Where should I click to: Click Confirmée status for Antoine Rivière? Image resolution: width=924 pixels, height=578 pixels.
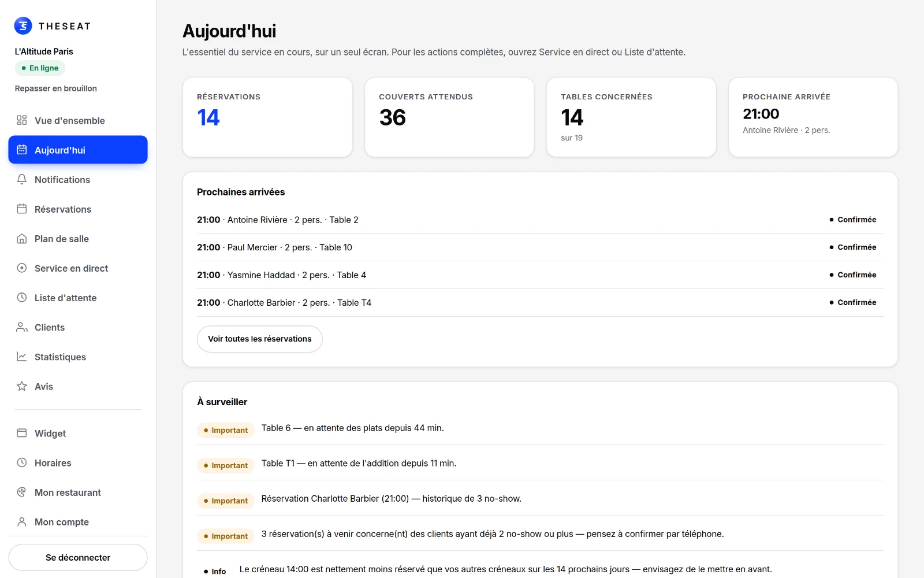pos(853,220)
